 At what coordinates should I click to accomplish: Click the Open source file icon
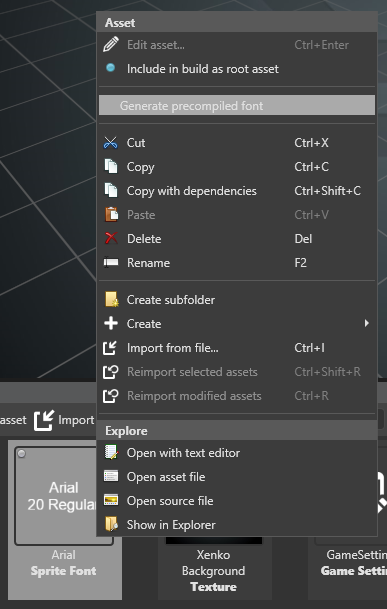111,500
